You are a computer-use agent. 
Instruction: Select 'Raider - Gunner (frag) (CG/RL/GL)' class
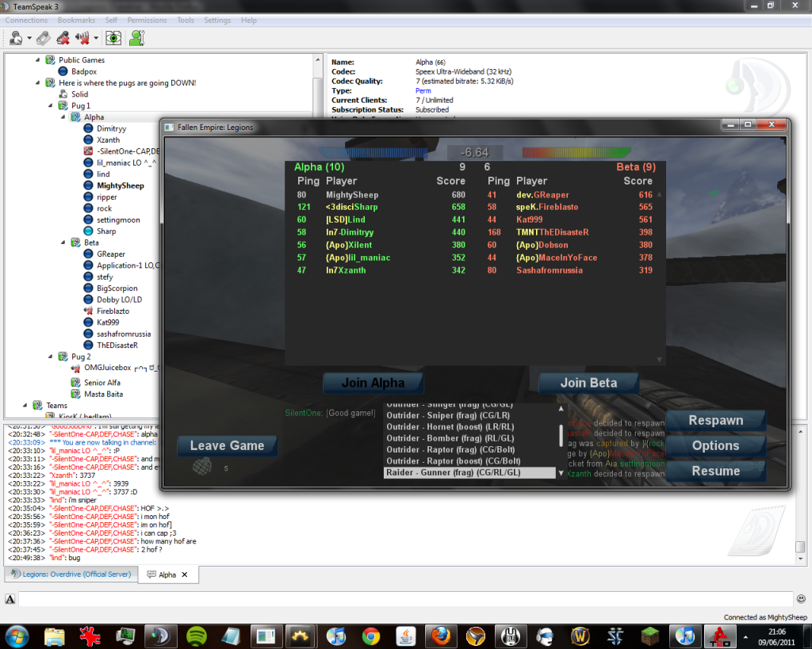pyautogui.click(x=469, y=472)
